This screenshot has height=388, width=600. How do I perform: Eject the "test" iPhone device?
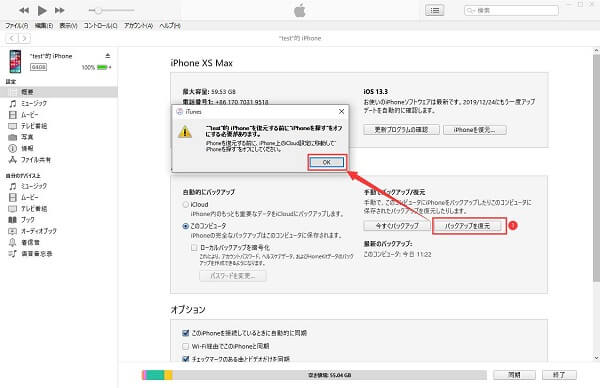coord(108,56)
